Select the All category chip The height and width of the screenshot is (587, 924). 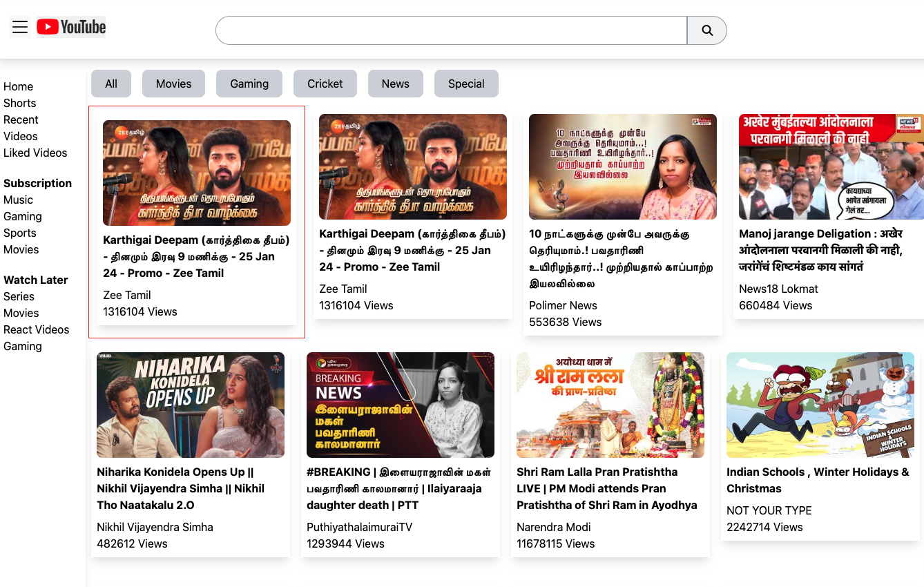click(111, 84)
